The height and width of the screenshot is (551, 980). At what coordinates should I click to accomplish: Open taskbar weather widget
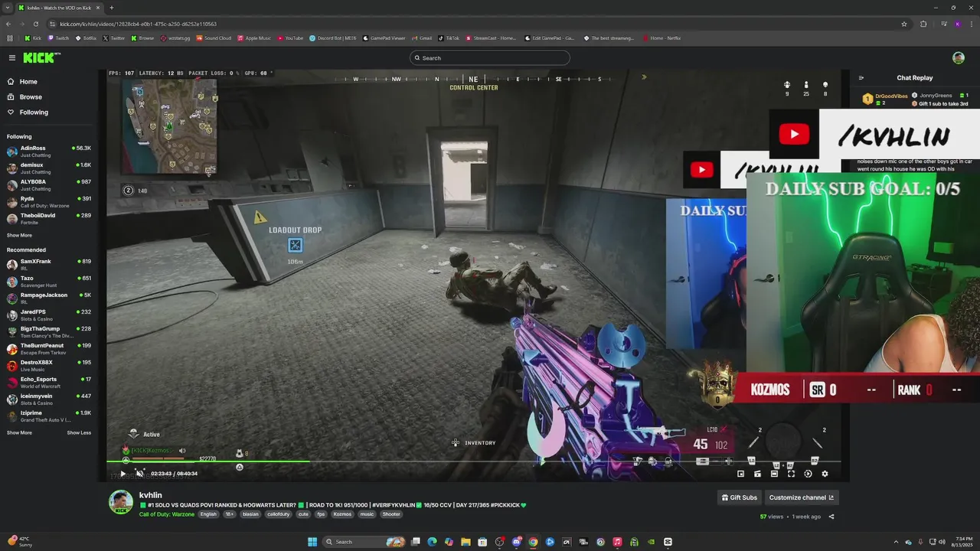click(21, 542)
